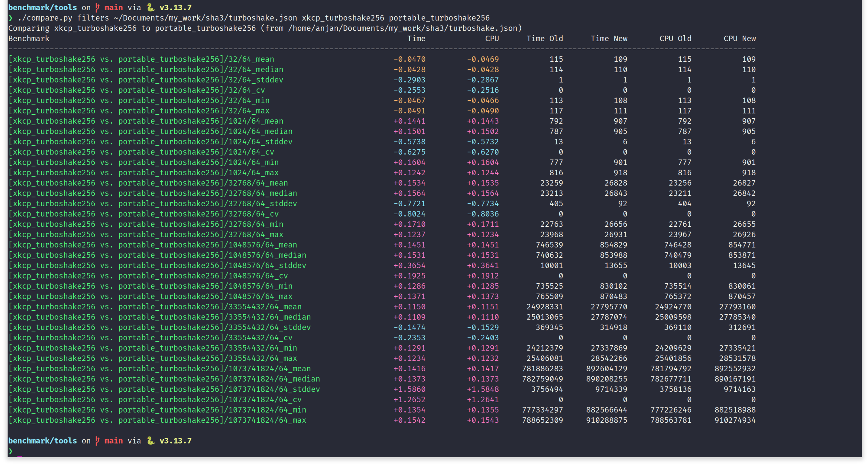Click the prompt arrow before ./compare.py
This screenshot has width=868, height=465.
tap(10, 18)
